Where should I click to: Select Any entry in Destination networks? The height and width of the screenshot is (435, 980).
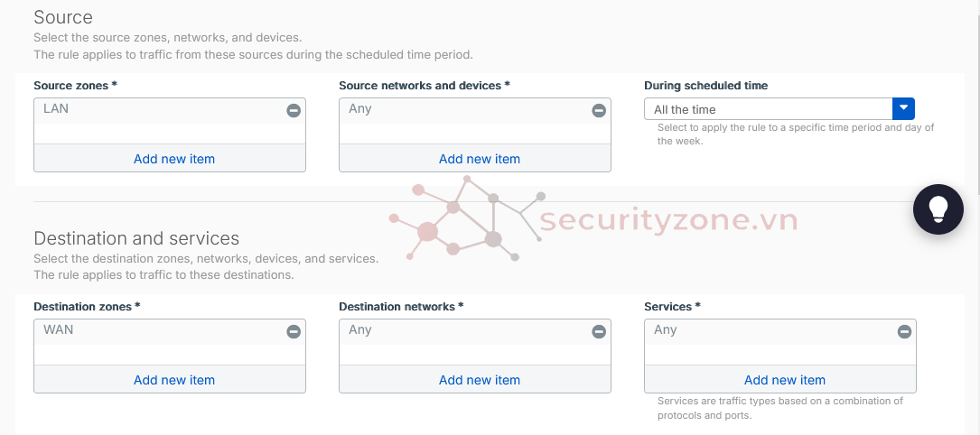360,330
